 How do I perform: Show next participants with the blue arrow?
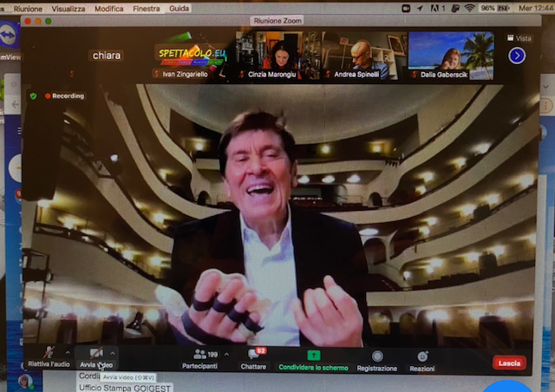(x=517, y=56)
